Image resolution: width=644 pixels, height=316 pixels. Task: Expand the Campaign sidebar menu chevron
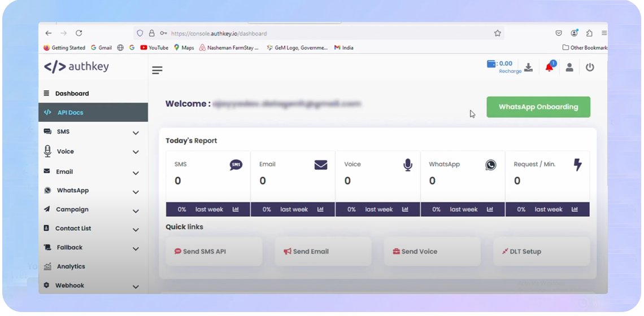click(x=136, y=211)
